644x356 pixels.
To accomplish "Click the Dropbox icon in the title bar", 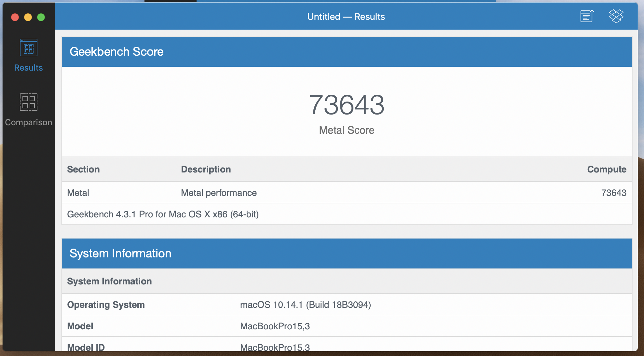I will pyautogui.click(x=616, y=16).
